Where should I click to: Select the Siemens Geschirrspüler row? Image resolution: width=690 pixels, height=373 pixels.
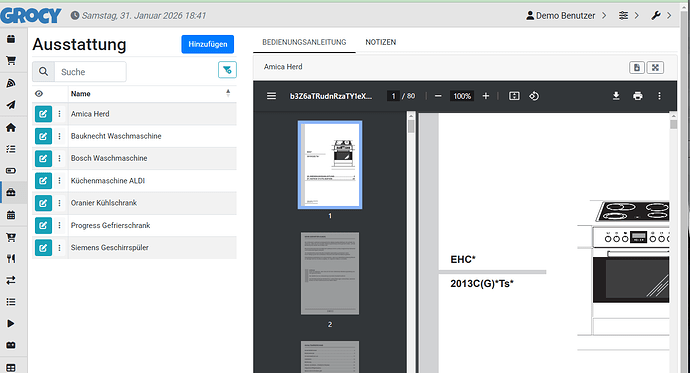pos(134,248)
